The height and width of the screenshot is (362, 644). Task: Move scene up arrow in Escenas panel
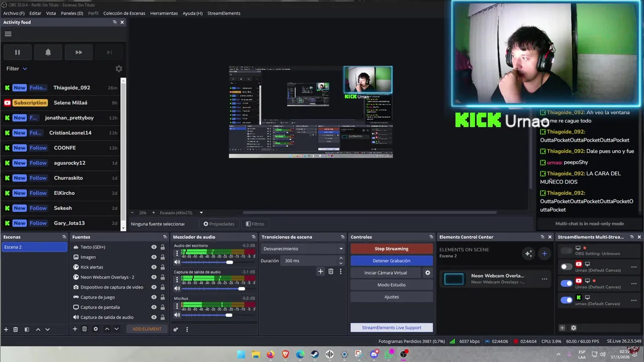click(38, 329)
